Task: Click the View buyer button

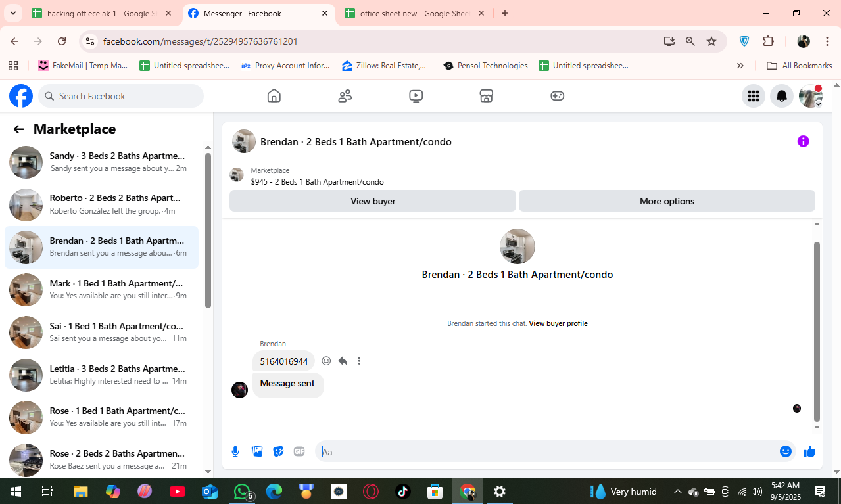Action: (373, 201)
